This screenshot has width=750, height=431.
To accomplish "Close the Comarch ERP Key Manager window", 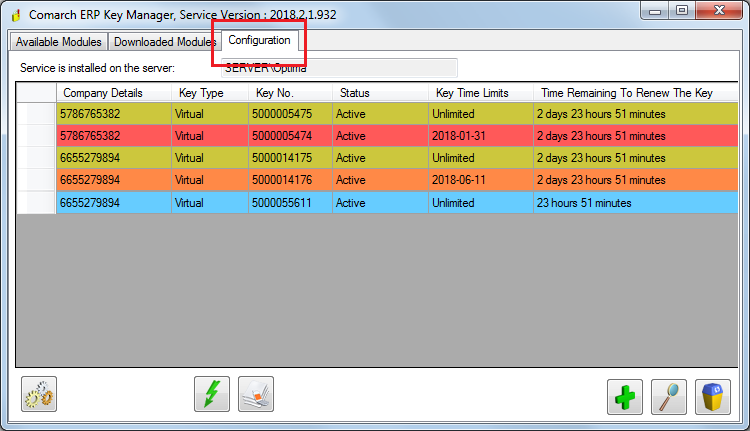I will pyautogui.click(x=719, y=11).
